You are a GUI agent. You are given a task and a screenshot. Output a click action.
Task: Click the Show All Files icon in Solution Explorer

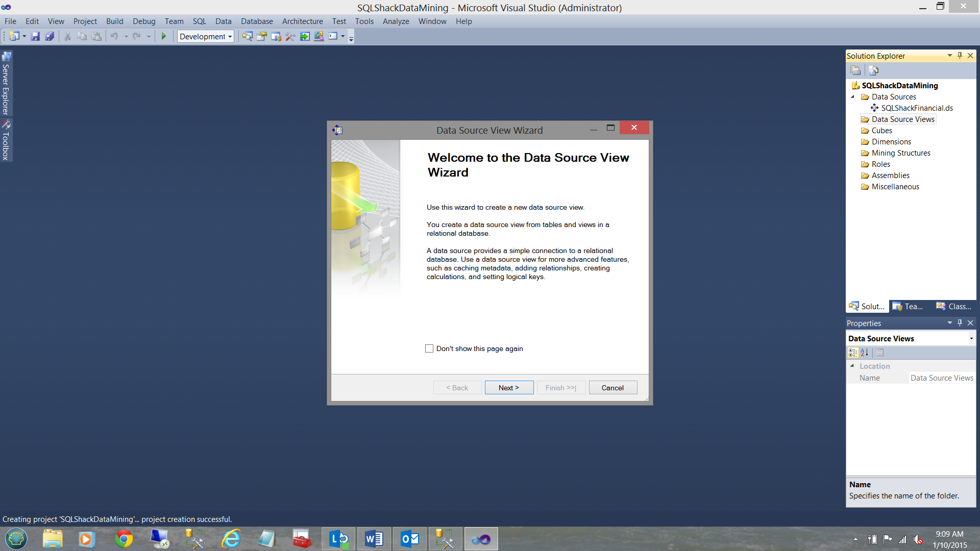(x=873, y=70)
